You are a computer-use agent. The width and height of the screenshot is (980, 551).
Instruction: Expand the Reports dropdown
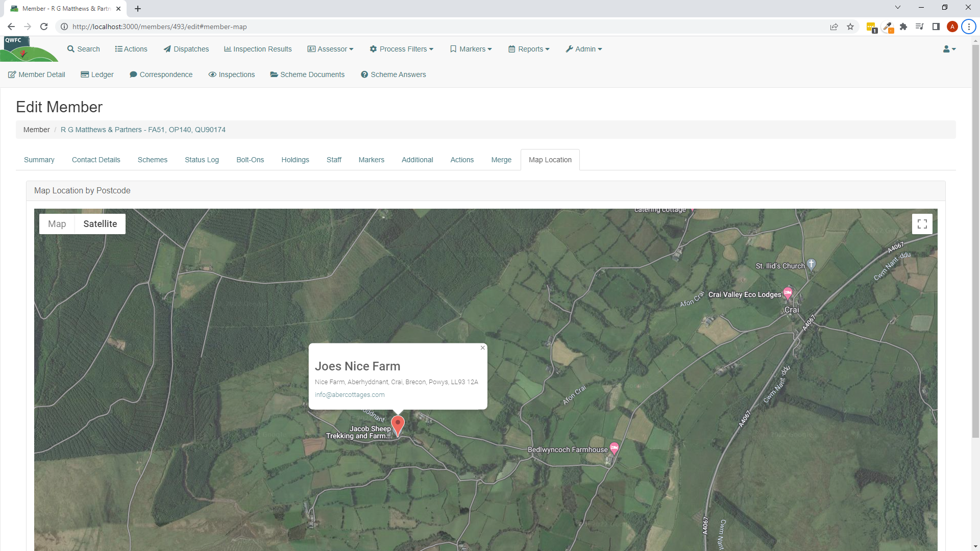(x=529, y=49)
